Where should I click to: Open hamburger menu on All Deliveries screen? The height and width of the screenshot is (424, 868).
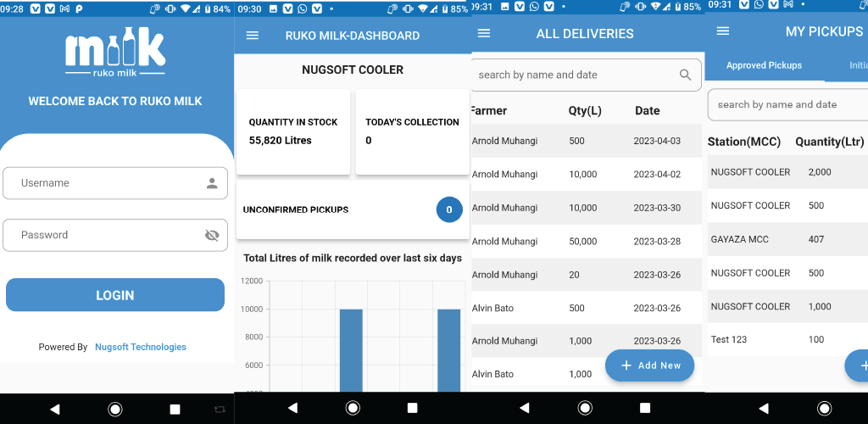coord(484,33)
